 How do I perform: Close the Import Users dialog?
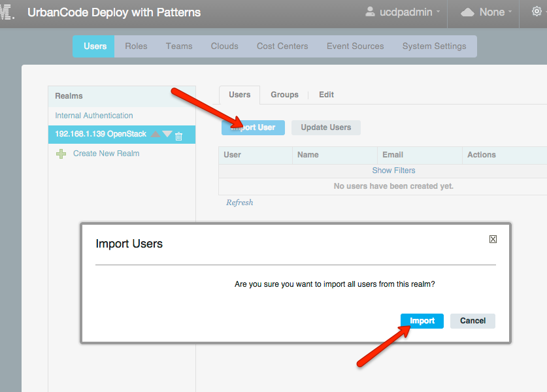(493, 239)
